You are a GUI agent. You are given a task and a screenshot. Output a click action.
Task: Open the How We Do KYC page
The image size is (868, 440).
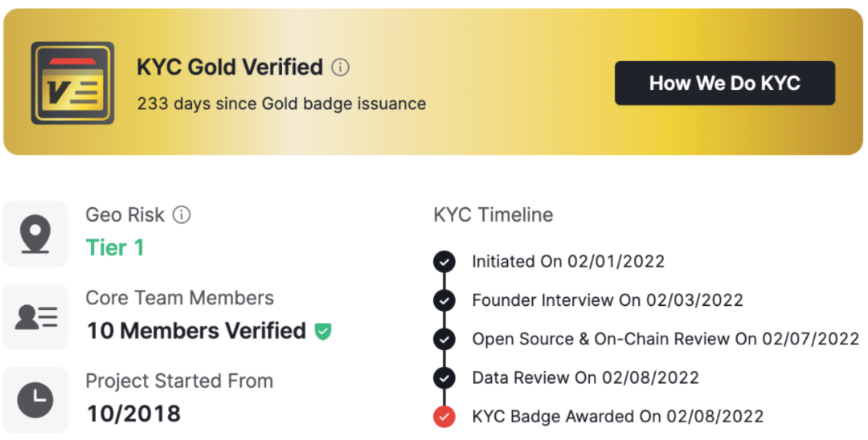[724, 84]
